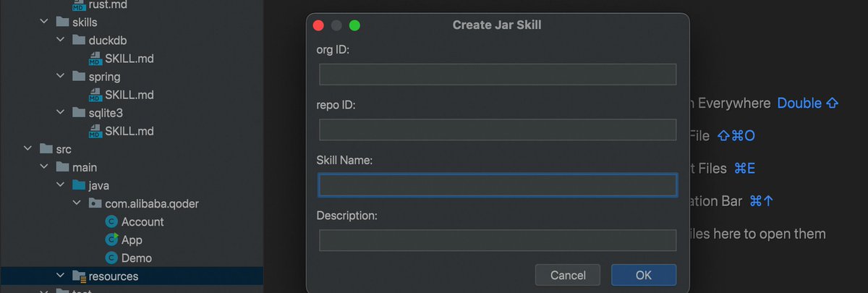Image resolution: width=868 pixels, height=293 pixels.
Task: Select SKILL.md label under duckdb
Action: (129, 59)
